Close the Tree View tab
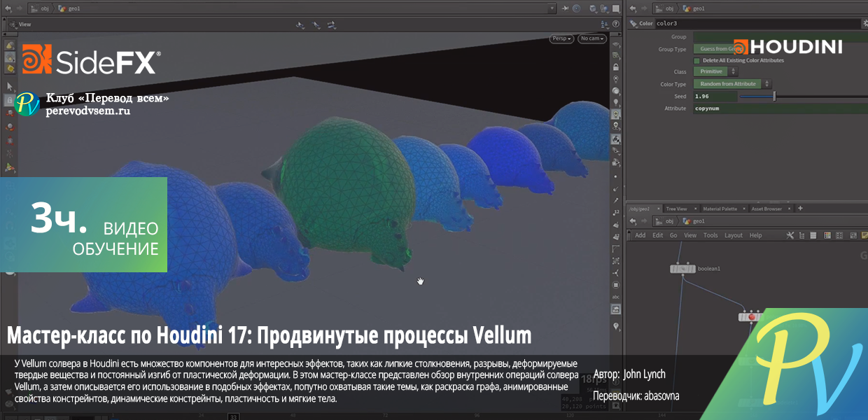Image resolution: width=868 pixels, height=420 pixels. point(695,209)
